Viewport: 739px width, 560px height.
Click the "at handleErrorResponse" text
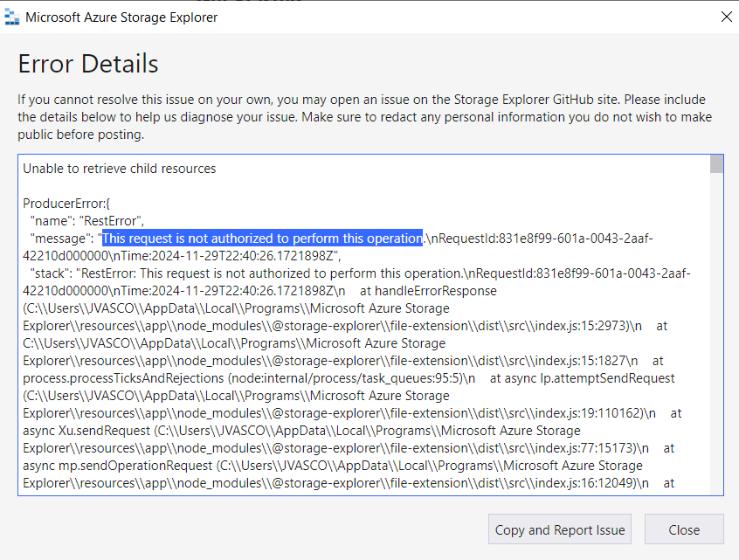pyautogui.click(x=428, y=291)
